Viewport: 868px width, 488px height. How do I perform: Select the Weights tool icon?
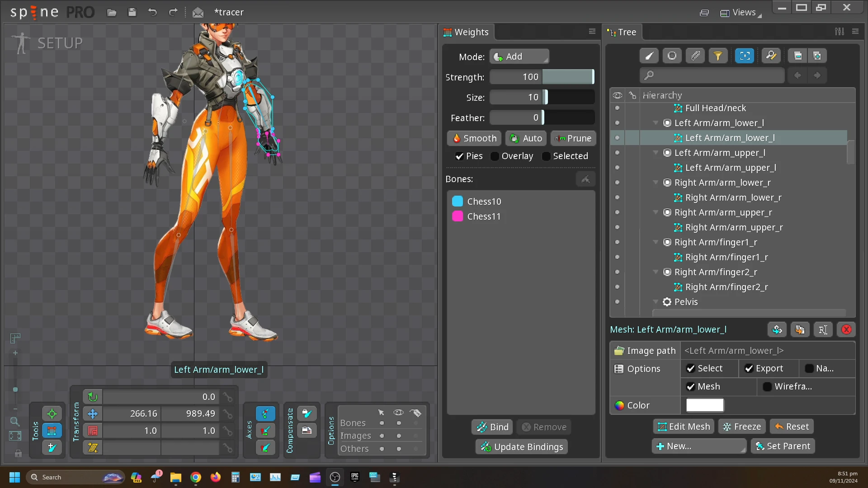52,431
